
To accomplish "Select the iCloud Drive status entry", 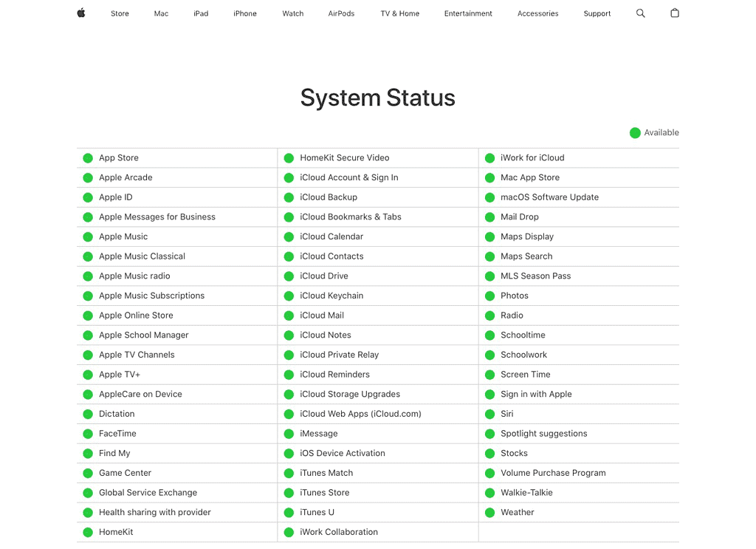I will (323, 276).
